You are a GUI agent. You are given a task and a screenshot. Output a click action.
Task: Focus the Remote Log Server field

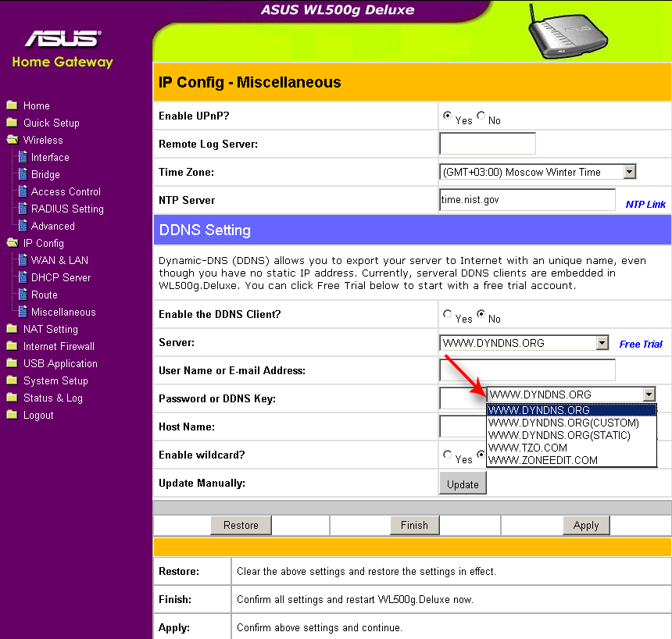click(488, 144)
